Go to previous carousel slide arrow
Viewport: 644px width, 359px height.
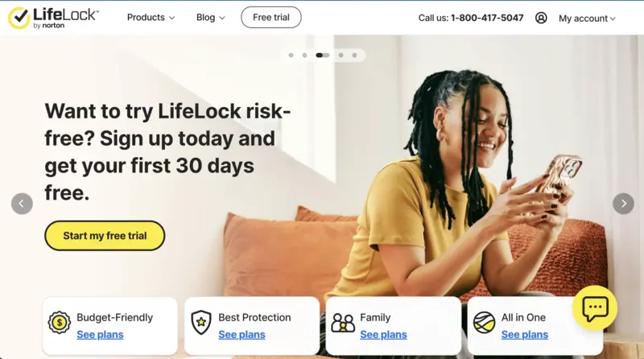pyautogui.click(x=22, y=204)
